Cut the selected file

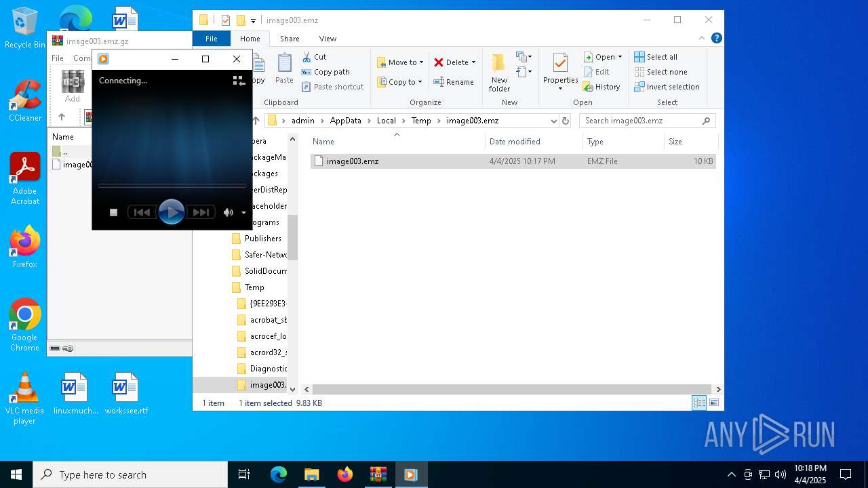(314, 57)
